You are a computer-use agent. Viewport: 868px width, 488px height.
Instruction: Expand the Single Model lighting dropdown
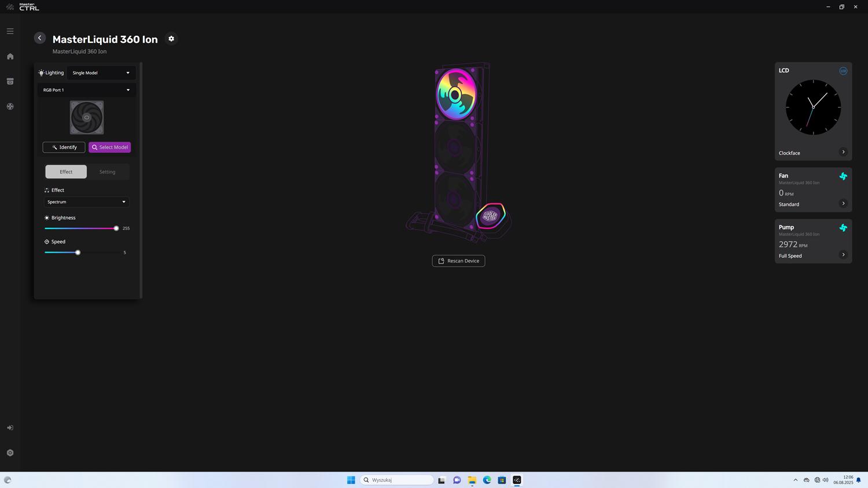pyautogui.click(x=101, y=73)
